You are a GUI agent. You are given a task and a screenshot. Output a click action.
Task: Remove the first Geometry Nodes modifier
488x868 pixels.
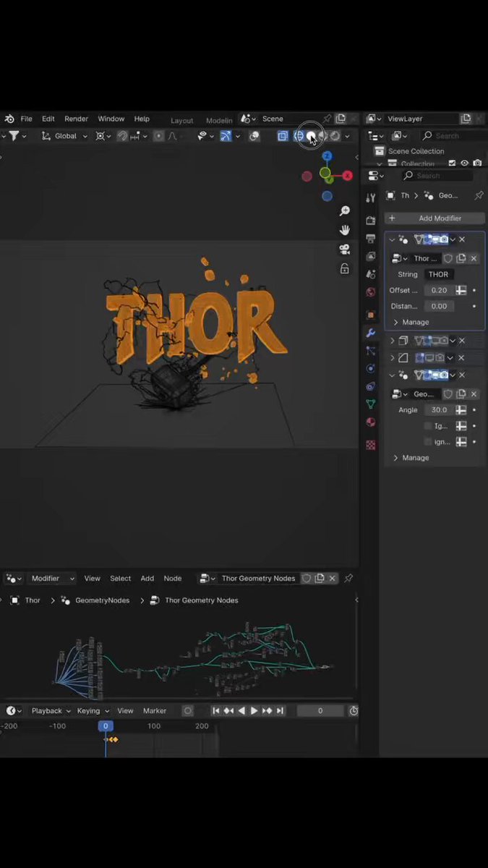click(462, 239)
